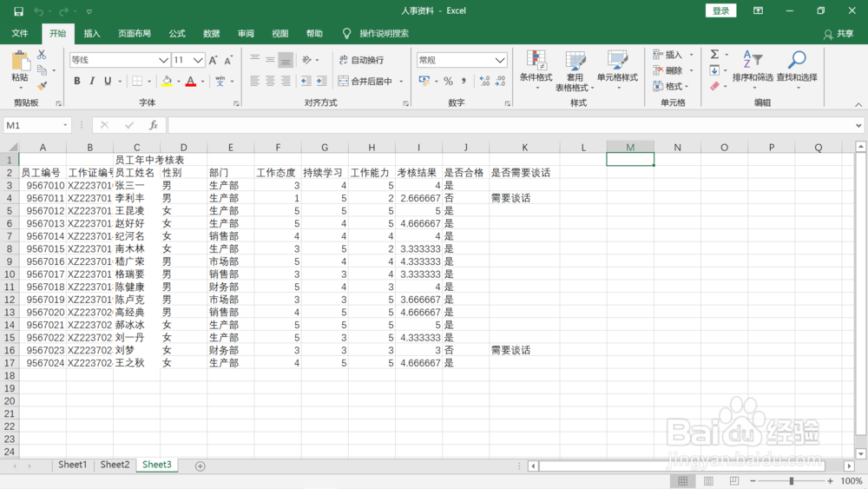Decrease font size with smaller A icon
This screenshot has height=489, width=868.
pos(228,60)
